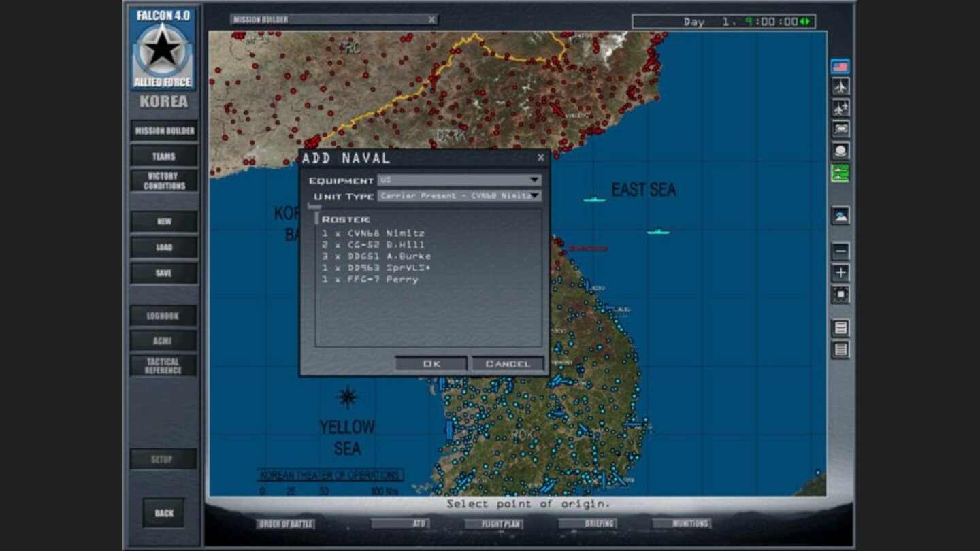
Task: Click roster row "1 x CVN68 Nimitz"
Action: tap(373, 233)
